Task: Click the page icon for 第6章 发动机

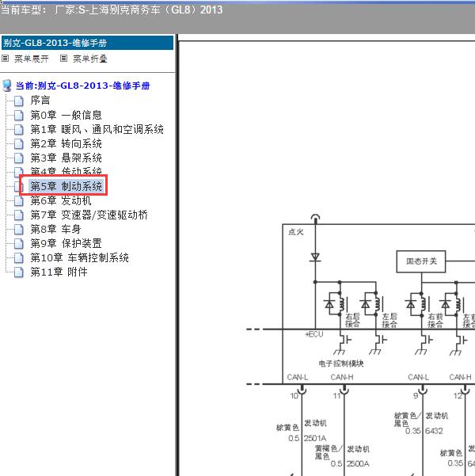Action: (19, 201)
